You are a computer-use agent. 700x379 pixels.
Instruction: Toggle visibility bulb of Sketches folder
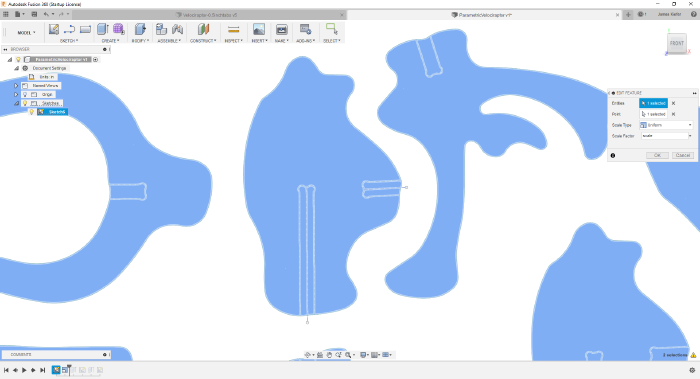[25, 103]
